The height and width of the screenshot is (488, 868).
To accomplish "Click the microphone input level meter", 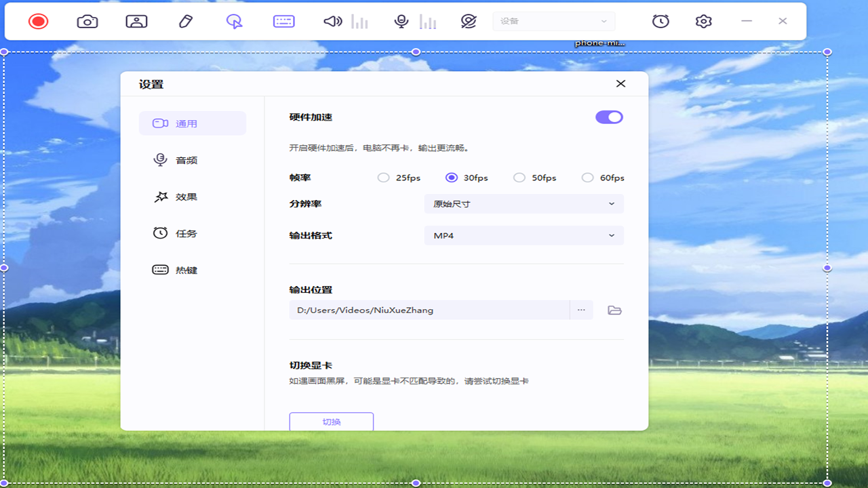I will (429, 21).
